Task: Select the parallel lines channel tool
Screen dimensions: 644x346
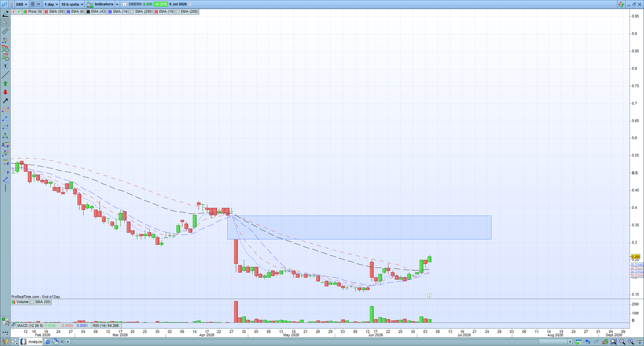Action: pos(5,40)
